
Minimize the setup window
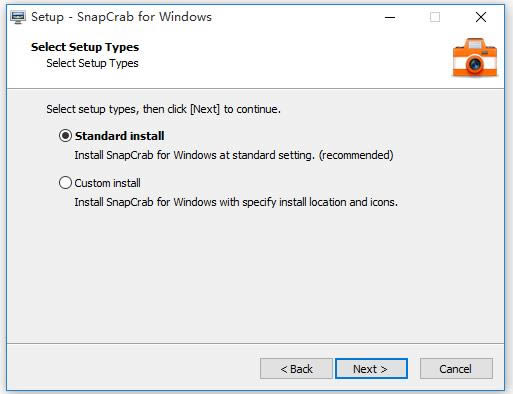[390, 17]
